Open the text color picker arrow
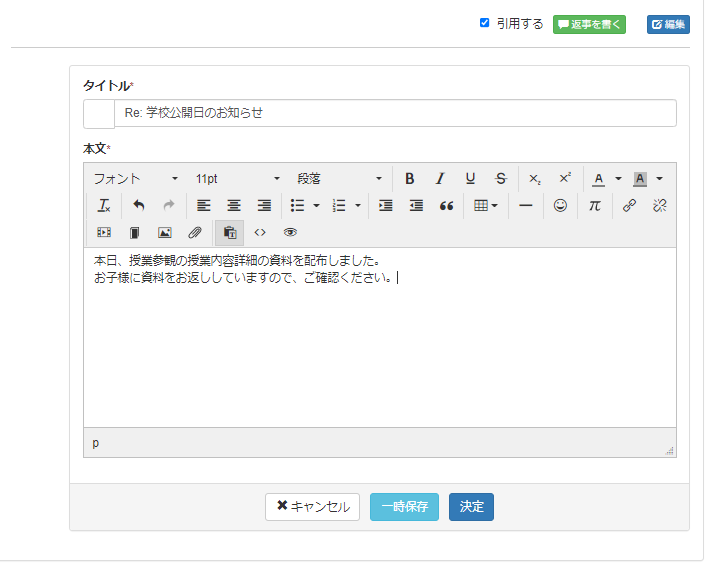The image size is (710, 565). 618,179
